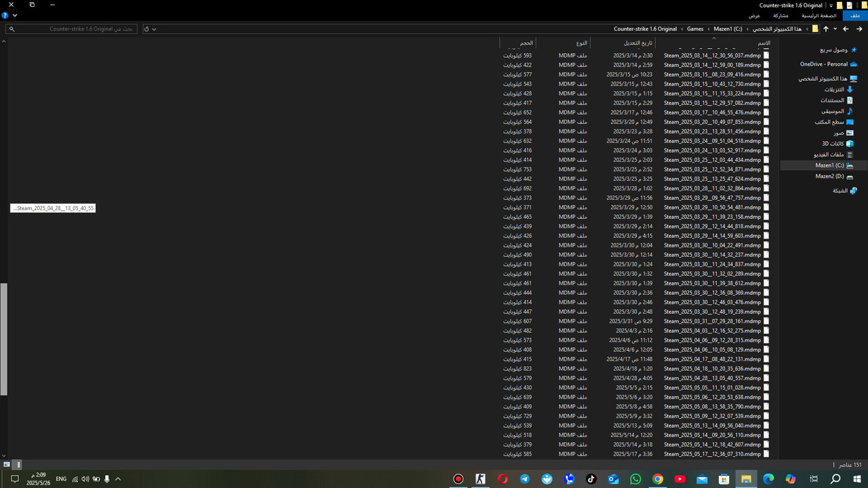Image resolution: width=868 pixels, height=488 pixels.
Task: Open Microsoft Store from the taskbar
Action: [x=724, y=479]
